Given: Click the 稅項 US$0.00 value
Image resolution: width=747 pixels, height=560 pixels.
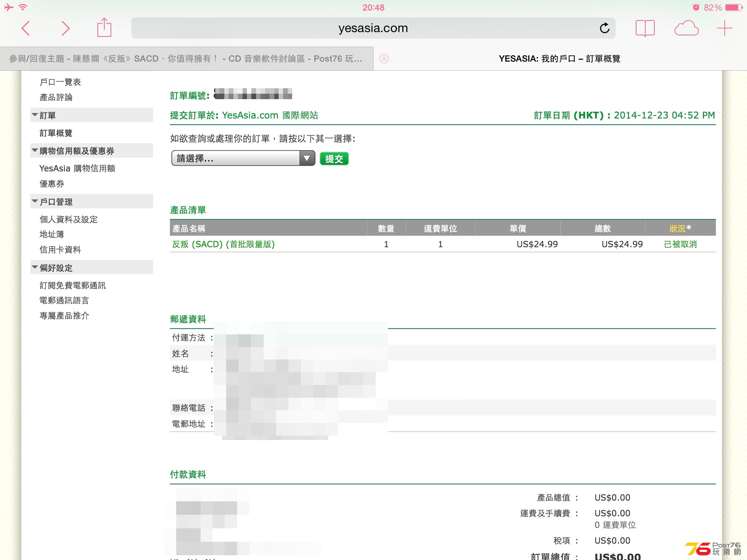Looking at the screenshot, I should 612,541.
